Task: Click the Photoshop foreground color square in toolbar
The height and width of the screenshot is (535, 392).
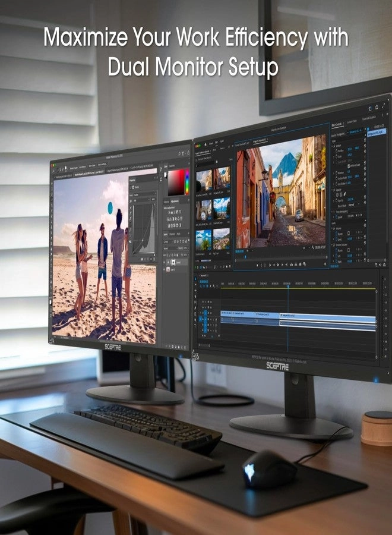Action: (51, 302)
